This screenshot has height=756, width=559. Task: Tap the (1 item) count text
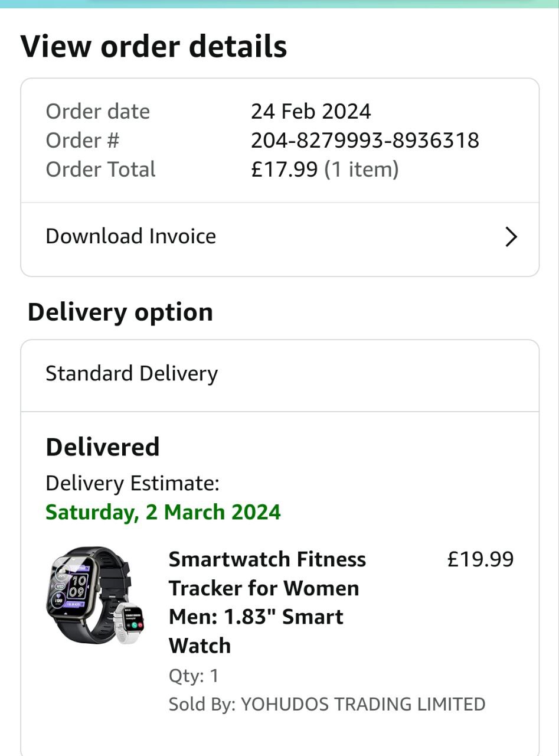[362, 170]
